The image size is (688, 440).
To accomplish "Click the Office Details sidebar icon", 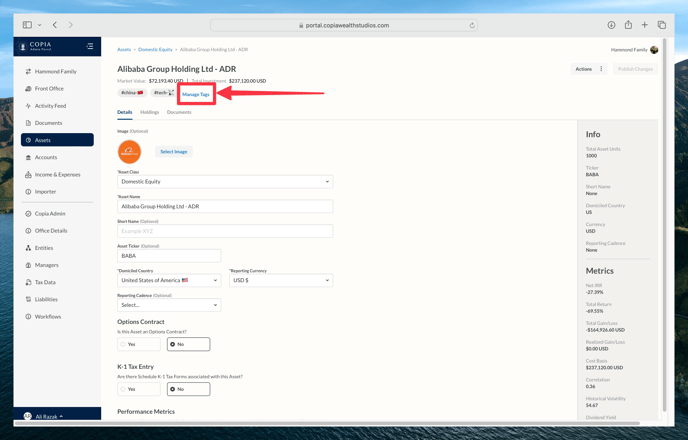I will (x=28, y=231).
